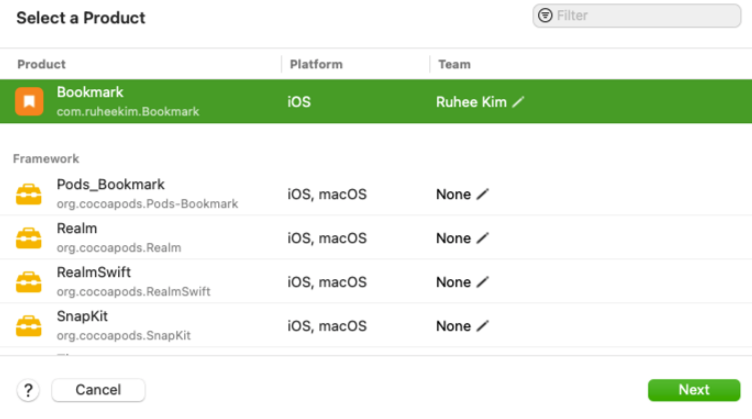Click None team in SnapKit row

pos(453,326)
